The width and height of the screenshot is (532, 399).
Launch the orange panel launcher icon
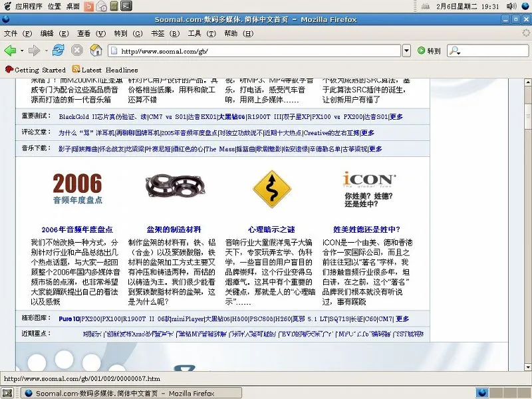pyautogui.click(x=88, y=6)
